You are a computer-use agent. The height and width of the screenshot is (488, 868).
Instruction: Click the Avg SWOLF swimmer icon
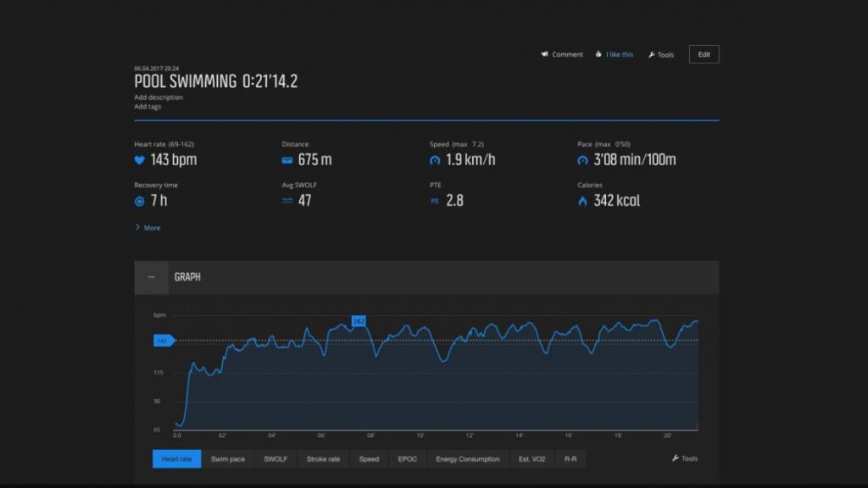coord(288,201)
